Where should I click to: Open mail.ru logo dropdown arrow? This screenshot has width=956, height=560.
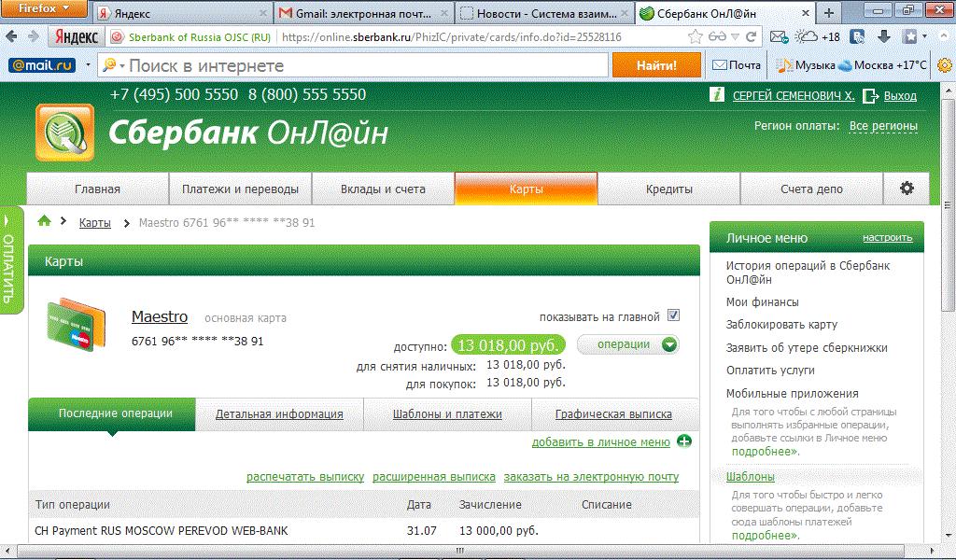(89, 64)
